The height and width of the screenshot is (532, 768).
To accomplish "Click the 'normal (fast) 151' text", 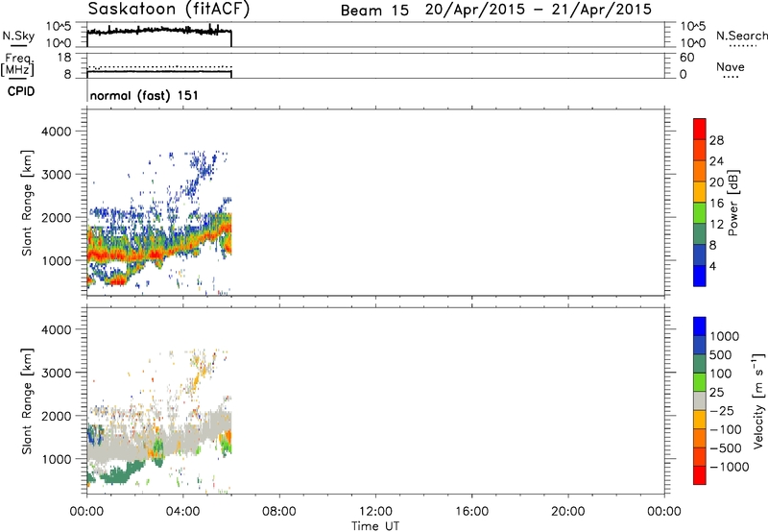I will coord(144,95).
